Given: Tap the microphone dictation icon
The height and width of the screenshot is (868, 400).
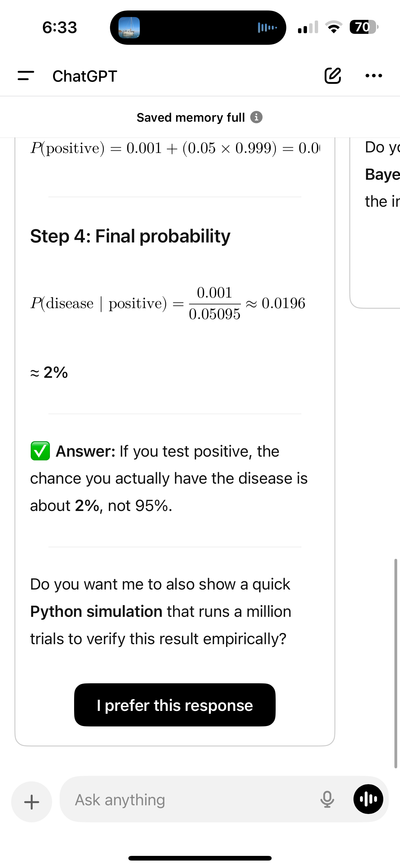Looking at the screenshot, I should pos(327,800).
